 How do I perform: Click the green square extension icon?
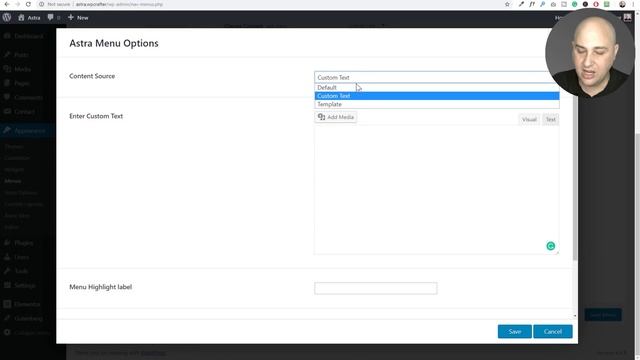pyautogui.click(x=607, y=4)
